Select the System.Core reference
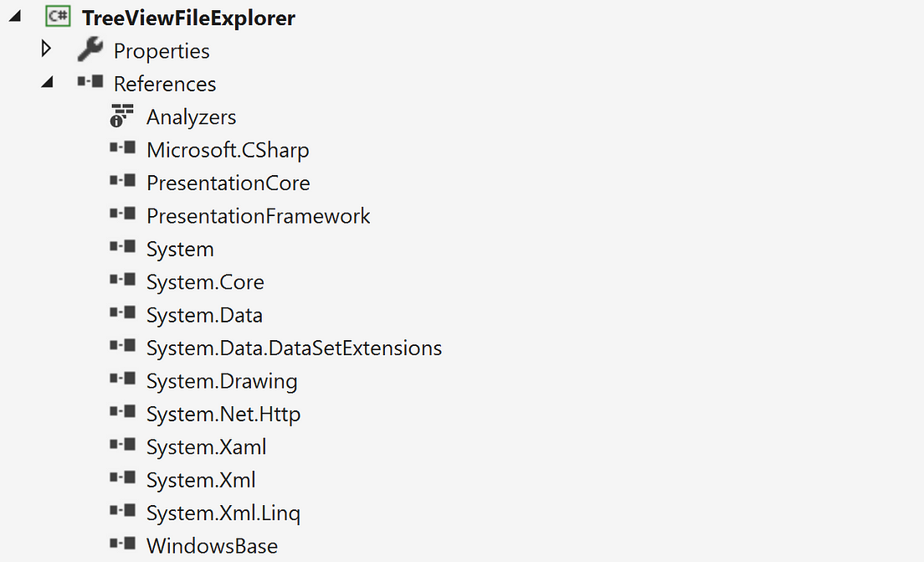The height and width of the screenshot is (562, 924). (205, 282)
